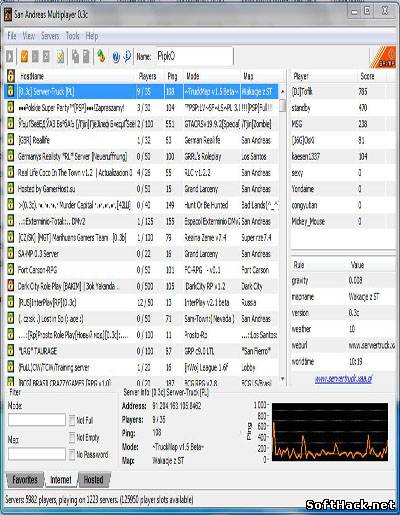Click the yellow master list document icon
400x515 pixels.
60,57
